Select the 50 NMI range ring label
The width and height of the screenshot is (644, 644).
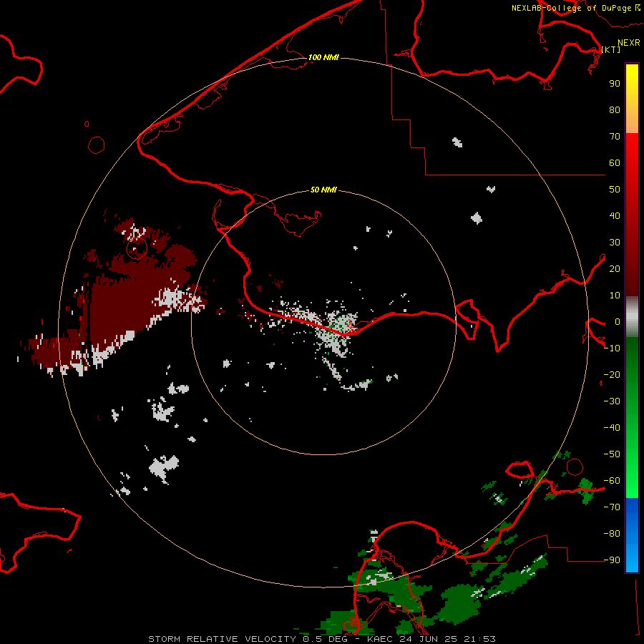click(x=323, y=190)
